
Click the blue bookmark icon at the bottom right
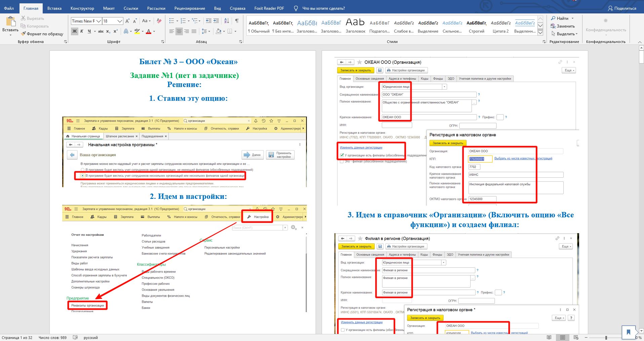coord(628,332)
